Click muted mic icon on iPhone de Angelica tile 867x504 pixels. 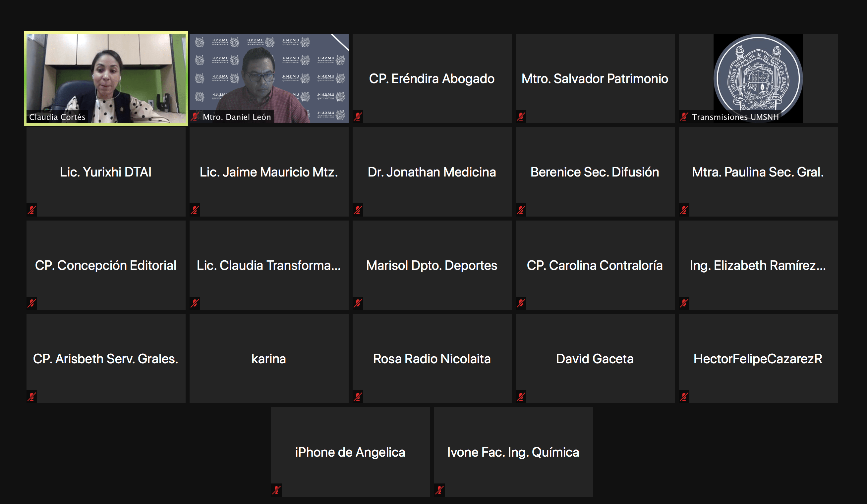276,490
